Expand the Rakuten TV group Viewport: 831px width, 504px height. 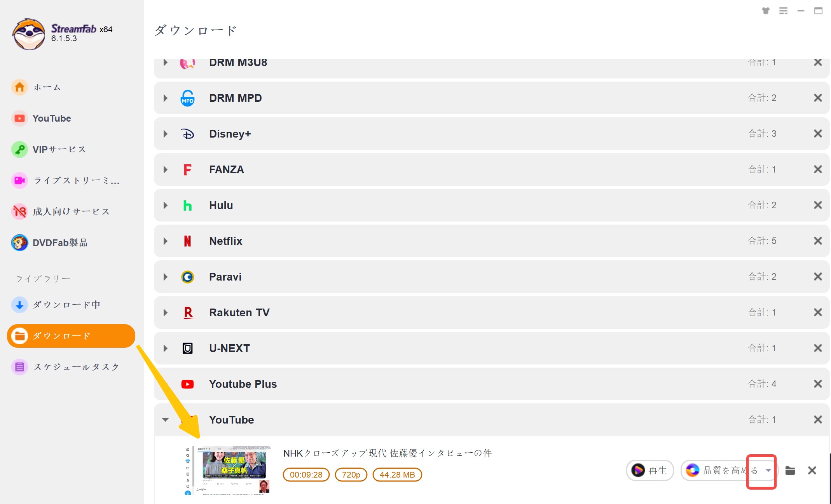click(x=165, y=312)
